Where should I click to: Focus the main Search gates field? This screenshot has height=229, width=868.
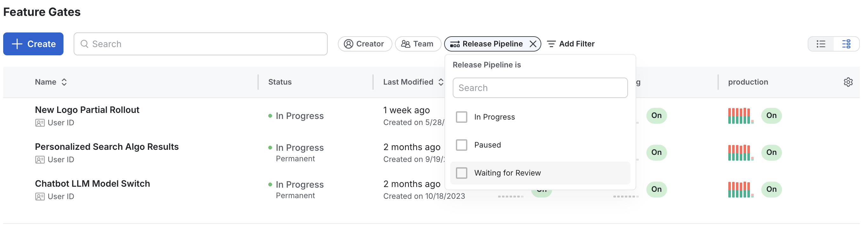coord(200,44)
